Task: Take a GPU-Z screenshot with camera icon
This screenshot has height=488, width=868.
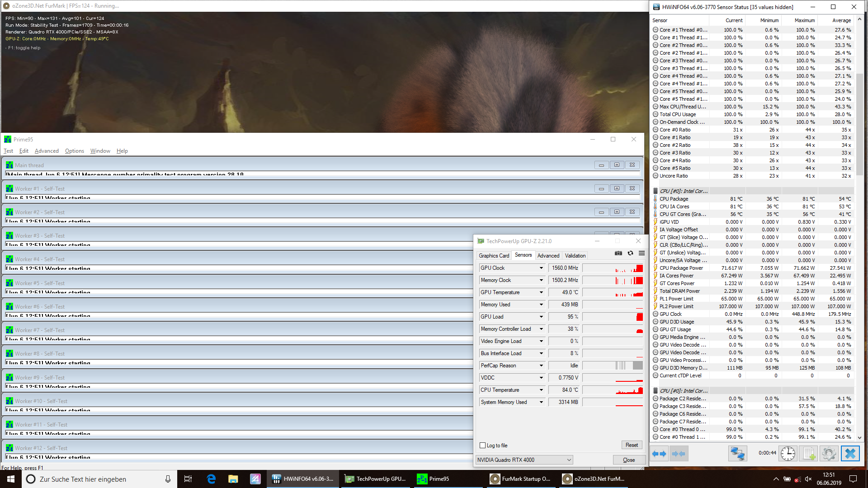Action: pos(618,253)
